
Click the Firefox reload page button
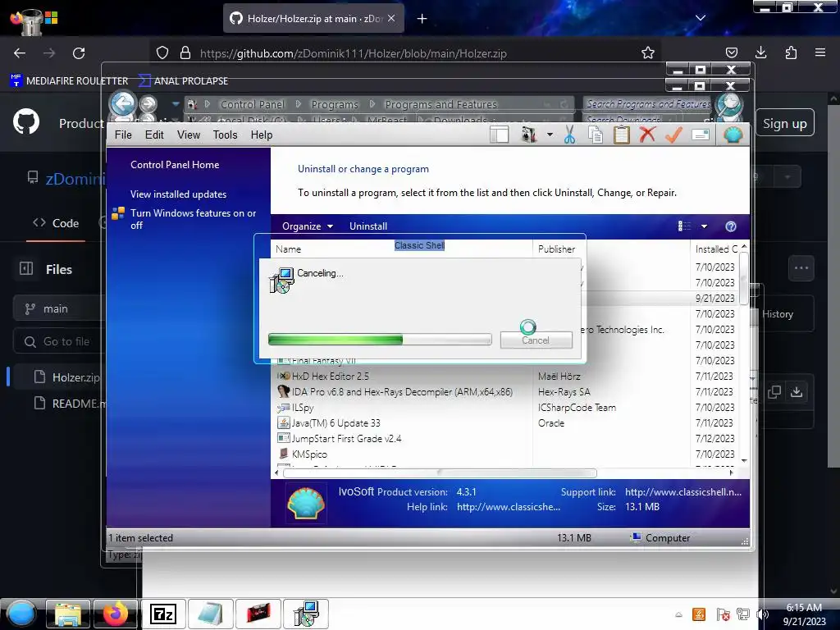pos(79,53)
